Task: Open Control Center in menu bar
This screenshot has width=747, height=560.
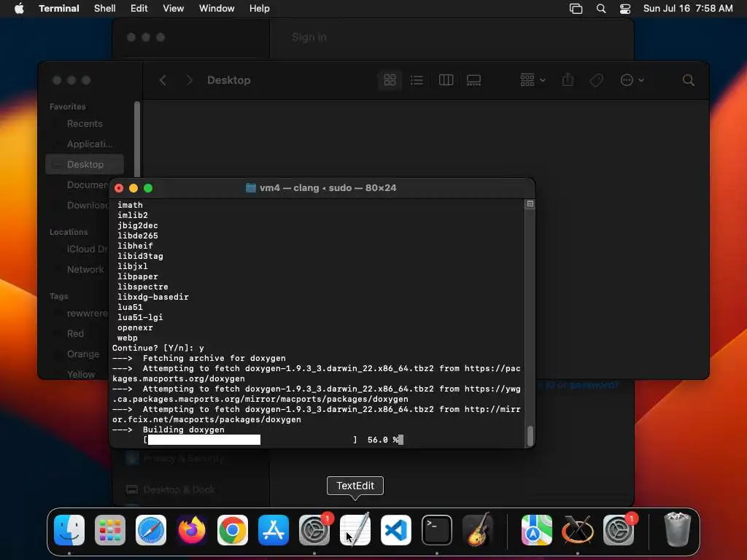Action: (x=625, y=9)
